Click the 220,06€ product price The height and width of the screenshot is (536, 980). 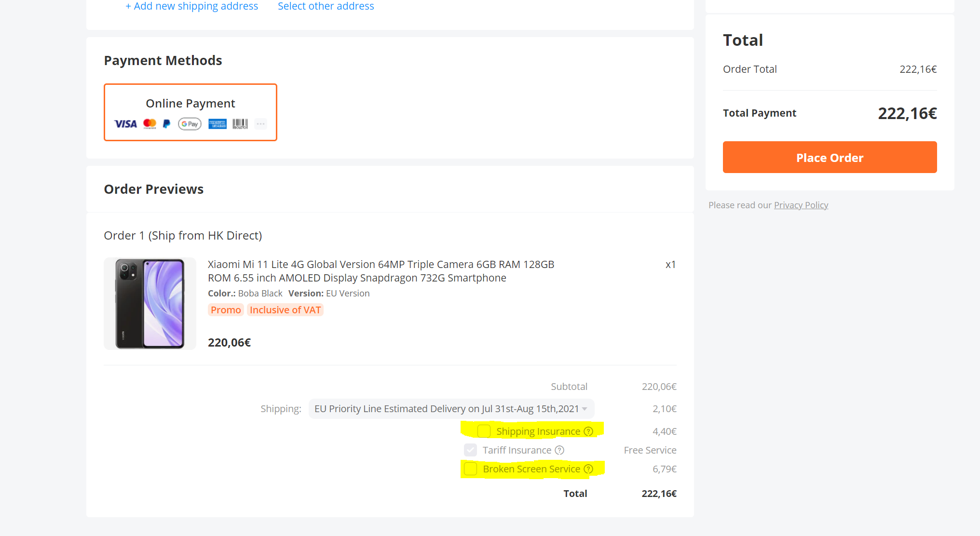[230, 343]
